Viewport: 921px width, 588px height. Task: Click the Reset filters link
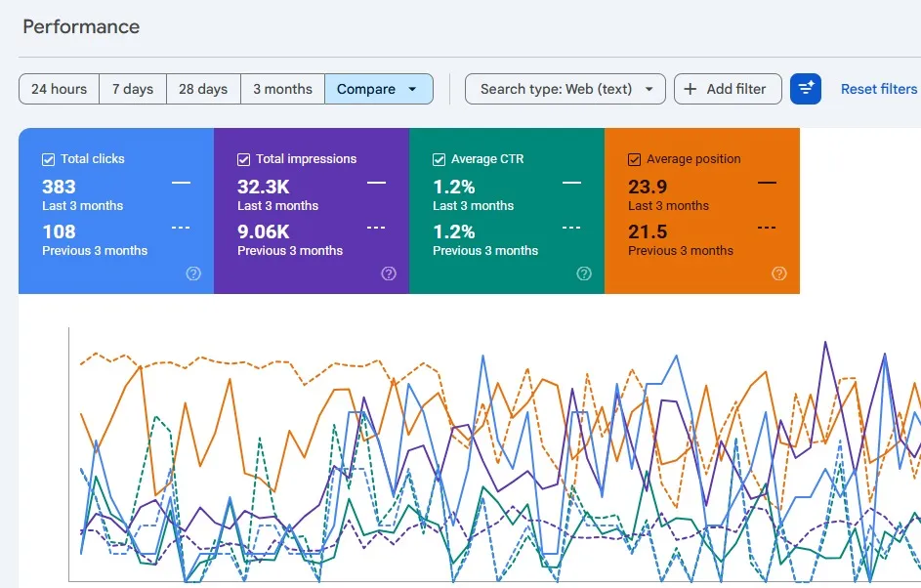[879, 89]
